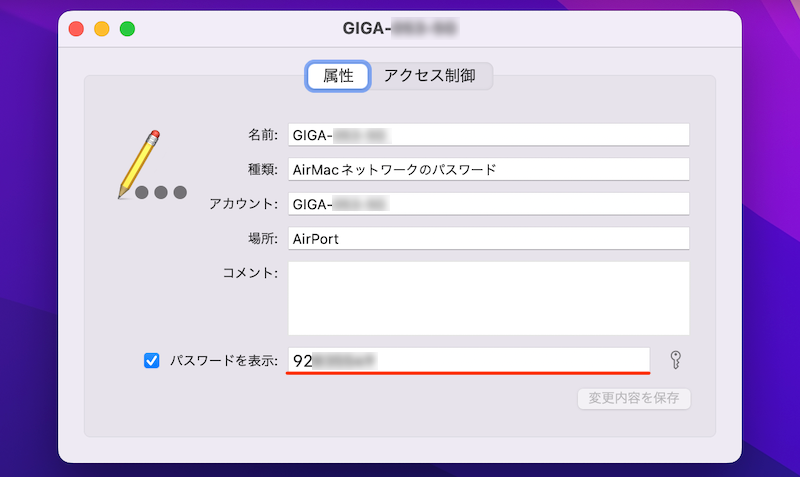Viewport: 800px width, 477px height.
Task: Click the アカウント input field
Action: pos(488,204)
